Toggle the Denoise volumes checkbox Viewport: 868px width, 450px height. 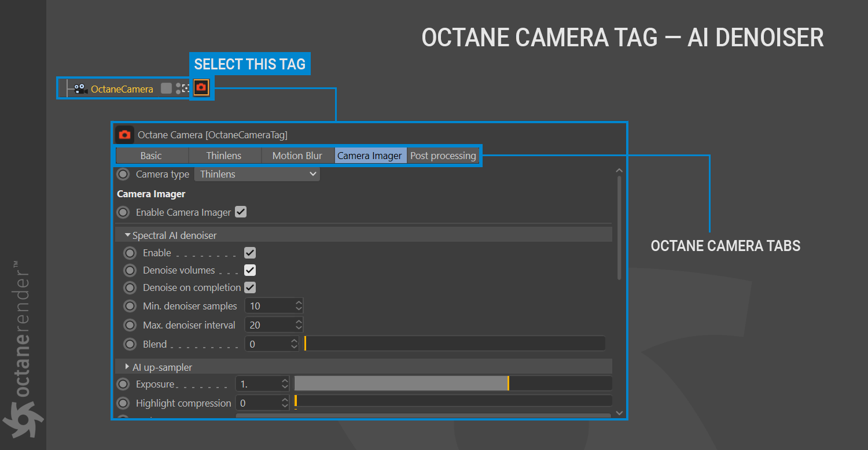pos(250,270)
